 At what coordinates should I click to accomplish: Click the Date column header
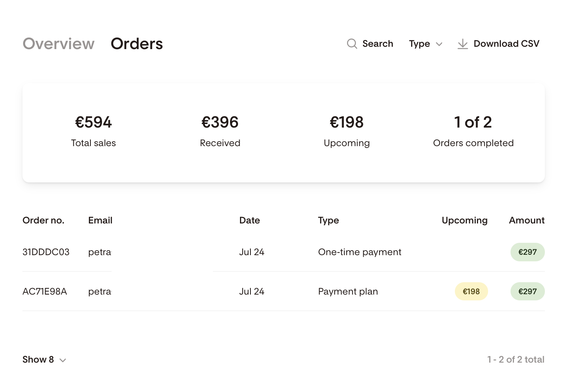click(250, 220)
